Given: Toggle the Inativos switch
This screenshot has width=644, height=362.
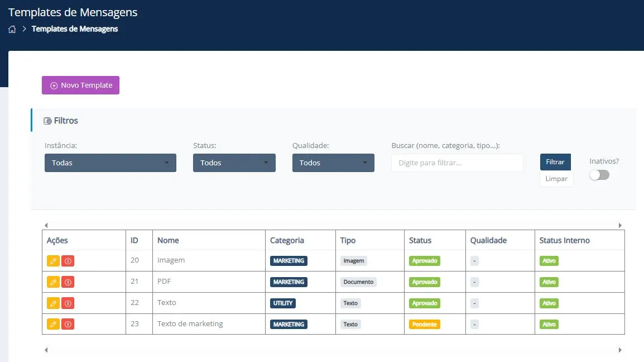Looking at the screenshot, I should [599, 175].
